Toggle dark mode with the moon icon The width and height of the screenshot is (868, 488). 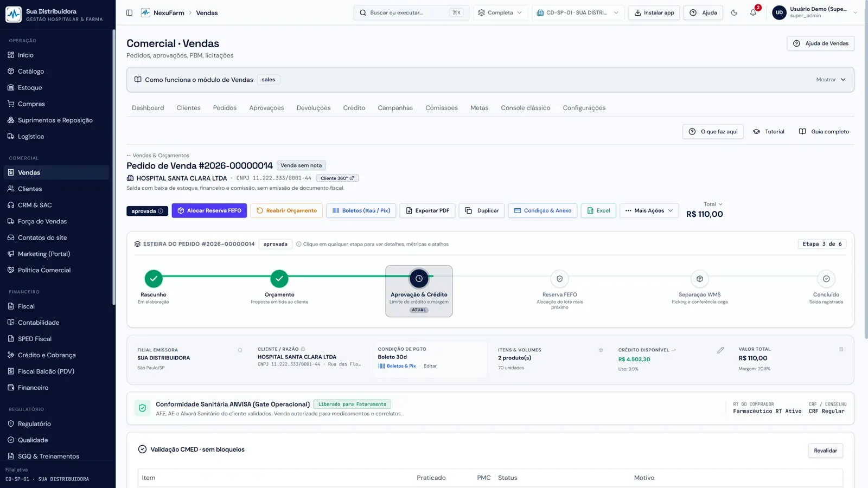[x=734, y=12]
